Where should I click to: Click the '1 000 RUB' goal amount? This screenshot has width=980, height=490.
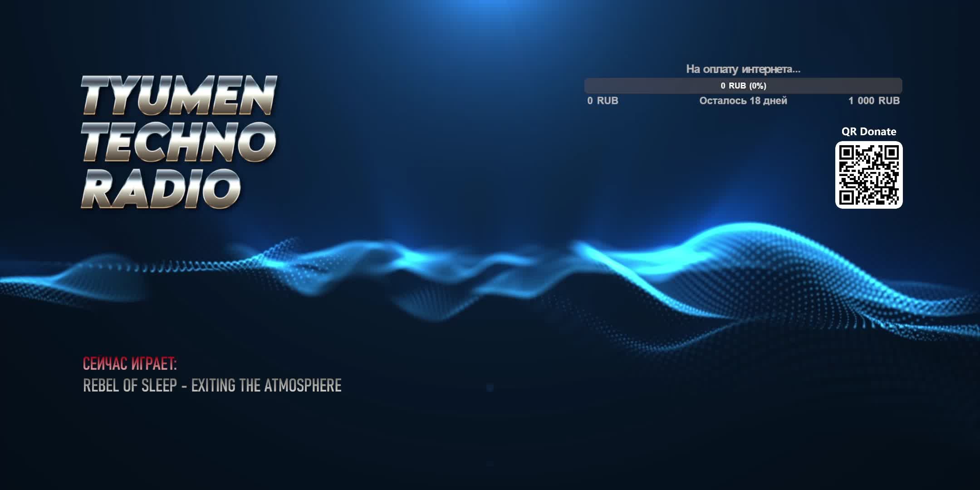874,101
